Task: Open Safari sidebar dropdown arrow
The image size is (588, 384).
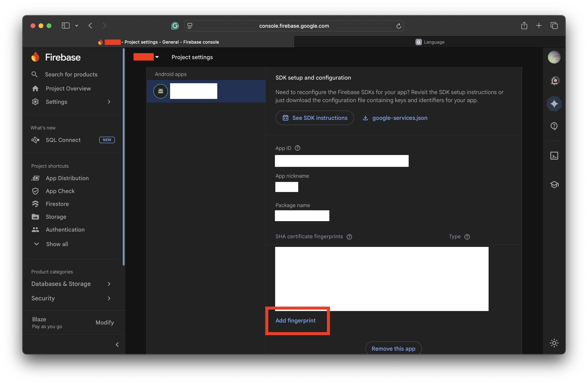Action: coord(77,26)
